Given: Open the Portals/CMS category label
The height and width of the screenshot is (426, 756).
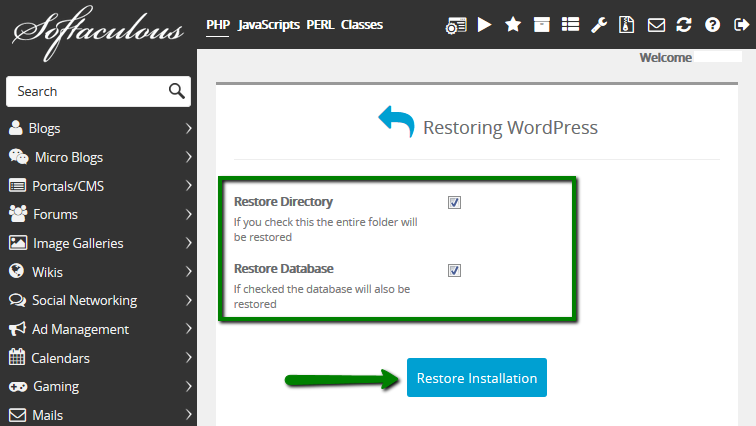Looking at the screenshot, I should (x=68, y=186).
